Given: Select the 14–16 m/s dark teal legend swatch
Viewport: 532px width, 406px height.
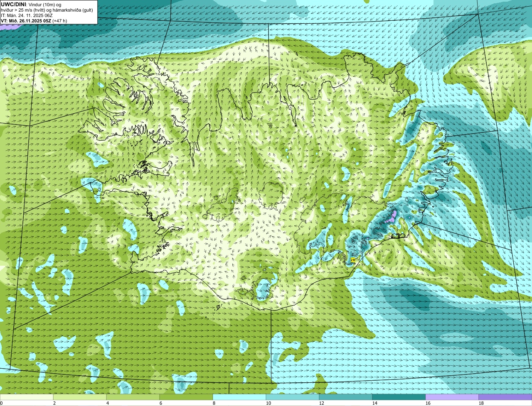Looking at the screenshot, I should [399, 397].
